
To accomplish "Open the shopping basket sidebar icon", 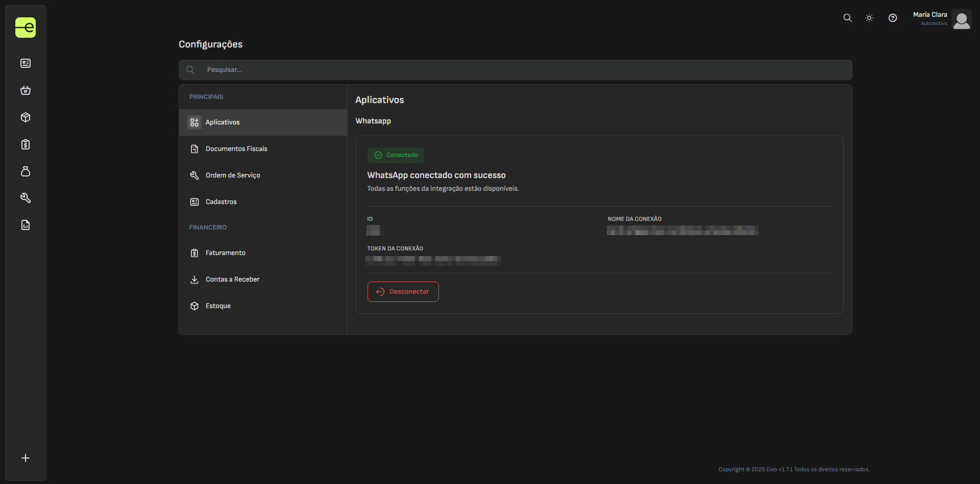I will coord(26,90).
